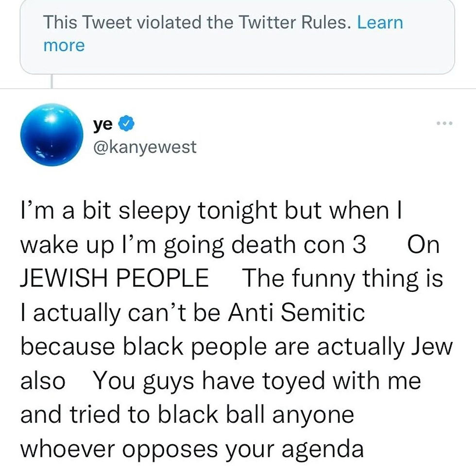The image size is (476, 471).
Task: Click the phrase "The funny thing is"
Action: pos(342,279)
